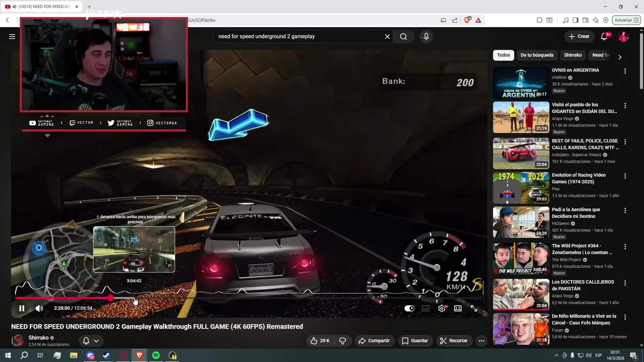Open the Windows Start menu
The width and height of the screenshot is (644, 362).
8,355
